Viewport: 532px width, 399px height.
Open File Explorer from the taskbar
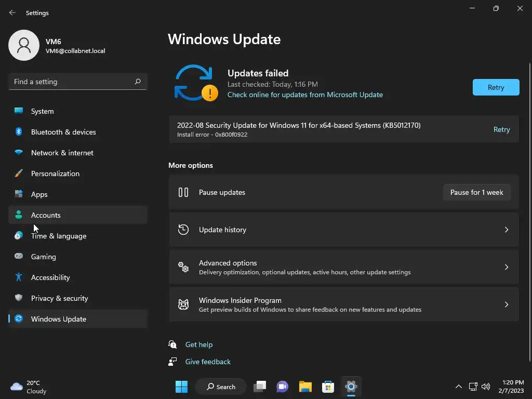[305, 387]
